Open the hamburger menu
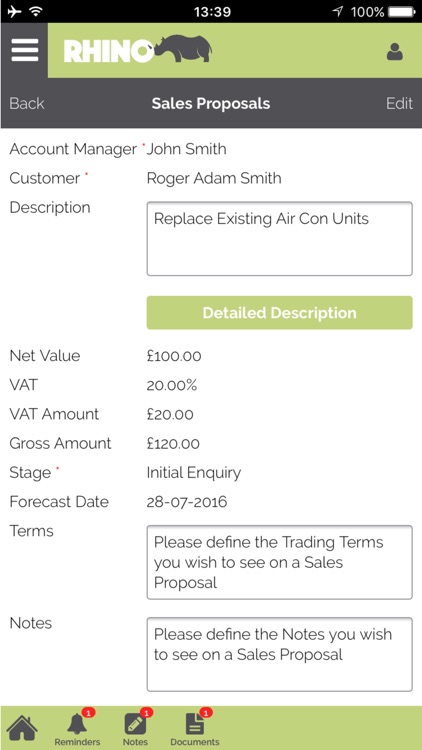The image size is (422, 750). (x=24, y=50)
